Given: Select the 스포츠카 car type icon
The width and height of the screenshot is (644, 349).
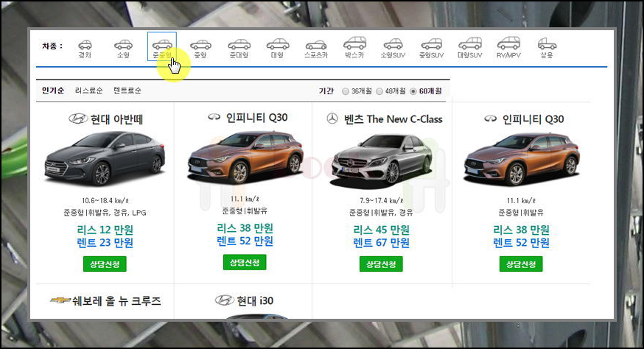Looking at the screenshot, I should click(x=316, y=45).
